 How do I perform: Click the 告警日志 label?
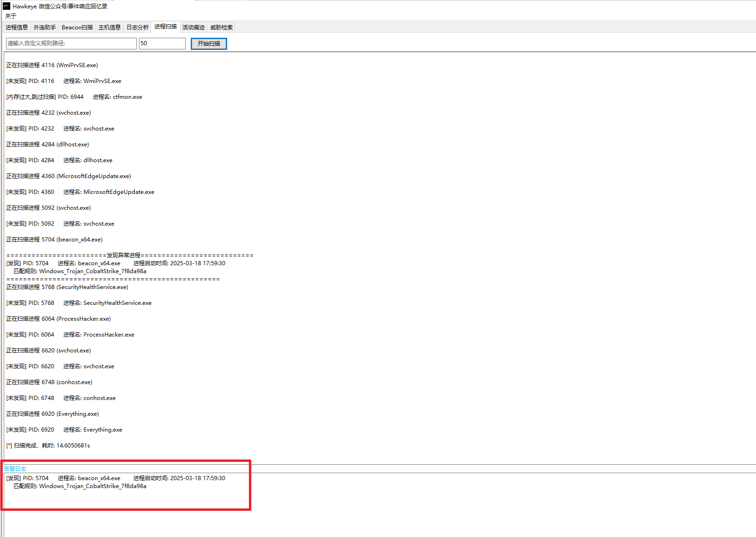tap(15, 469)
